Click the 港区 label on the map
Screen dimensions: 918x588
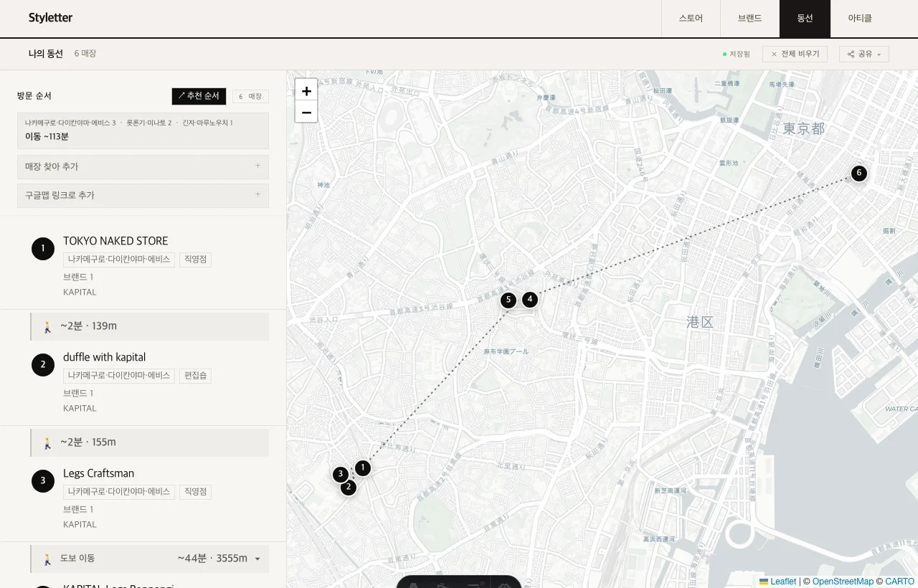[x=700, y=322]
